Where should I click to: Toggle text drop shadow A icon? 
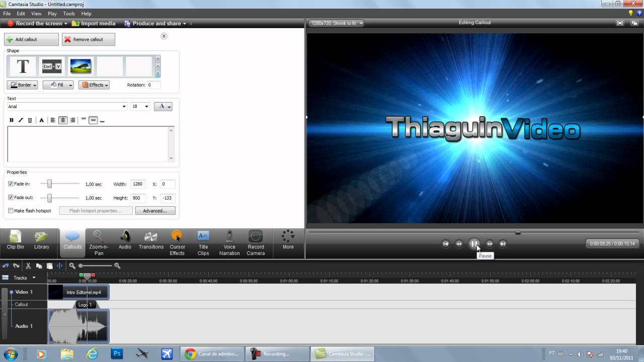tap(41, 120)
